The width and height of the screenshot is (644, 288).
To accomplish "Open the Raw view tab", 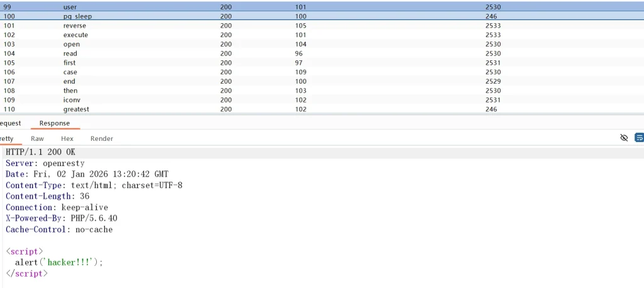I will [x=37, y=138].
